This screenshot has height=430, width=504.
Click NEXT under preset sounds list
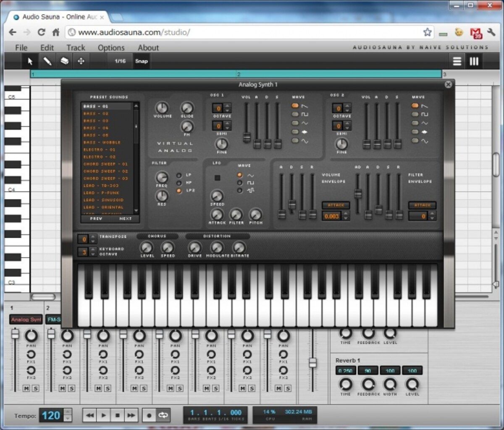[125, 218]
